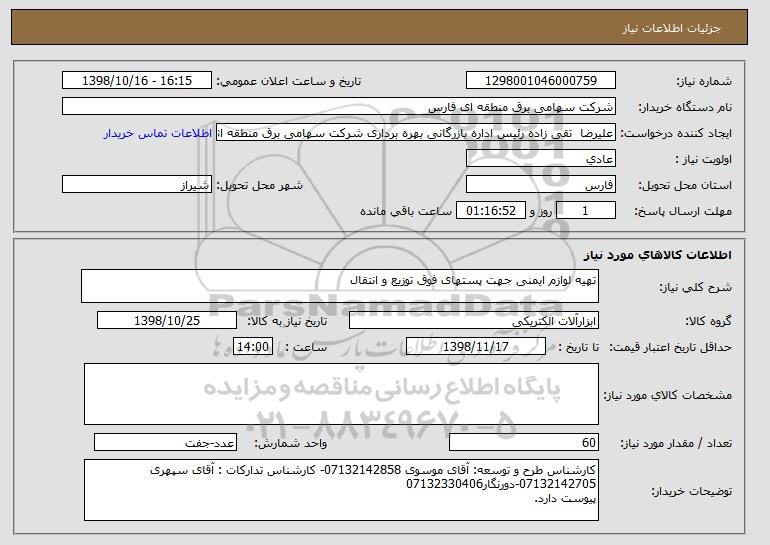Click the label اولویت نیاز
Viewport: 770px width, 545px height.
[x=703, y=160]
